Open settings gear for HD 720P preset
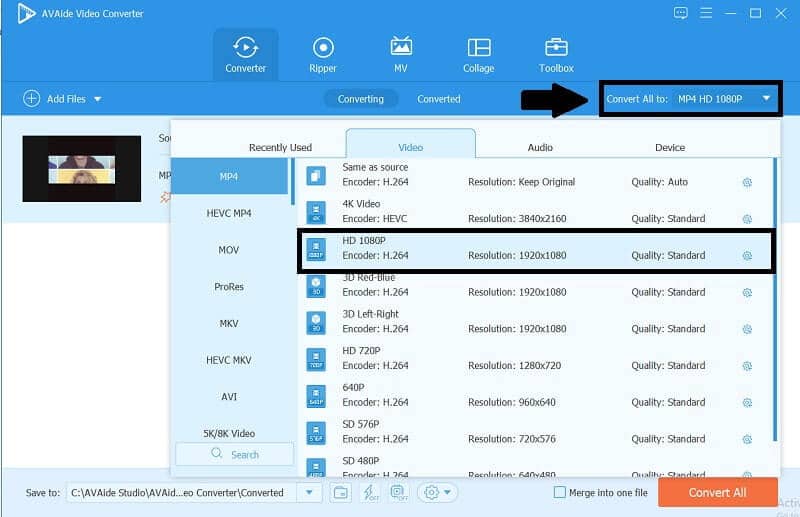This screenshot has width=800, height=517. click(x=747, y=366)
